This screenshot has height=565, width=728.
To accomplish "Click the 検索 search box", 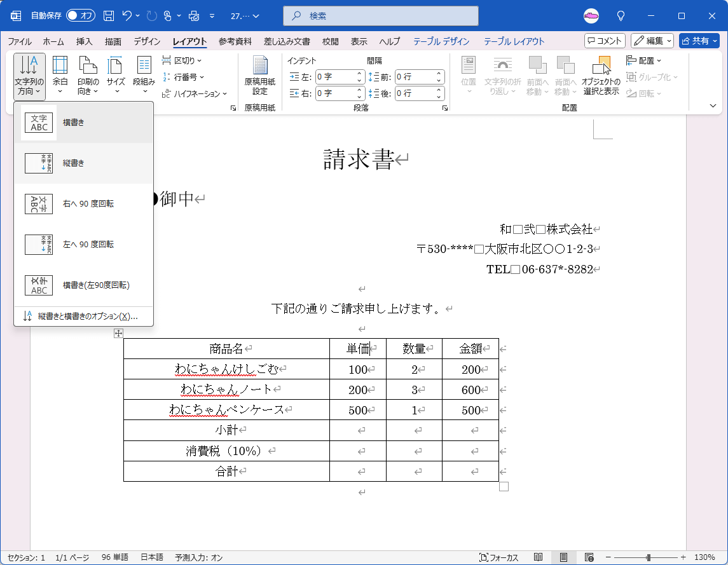I will point(381,16).
